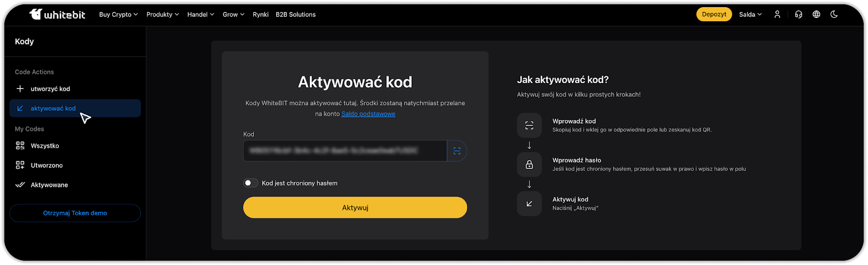Viewport: 868px width, 265px height.
Task: Click into the Kod input field
Action: (344, 151)
